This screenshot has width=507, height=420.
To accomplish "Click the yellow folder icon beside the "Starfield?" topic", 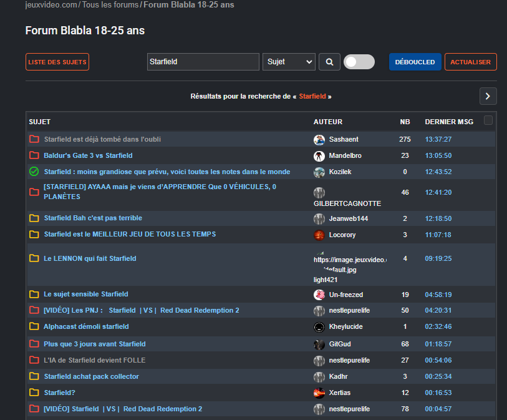I will click(34, 393).
